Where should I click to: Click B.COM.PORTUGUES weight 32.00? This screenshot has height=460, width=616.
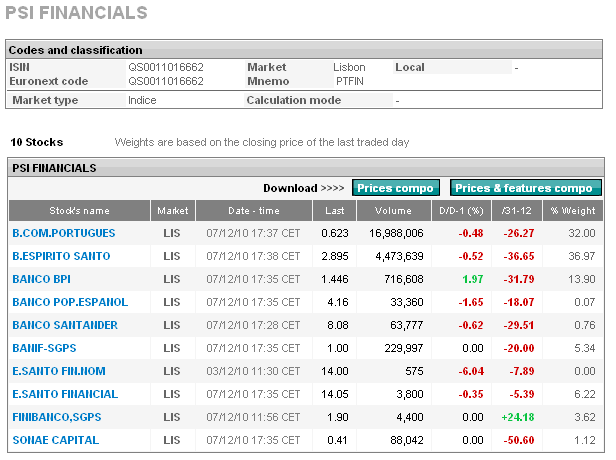(582, 233)
